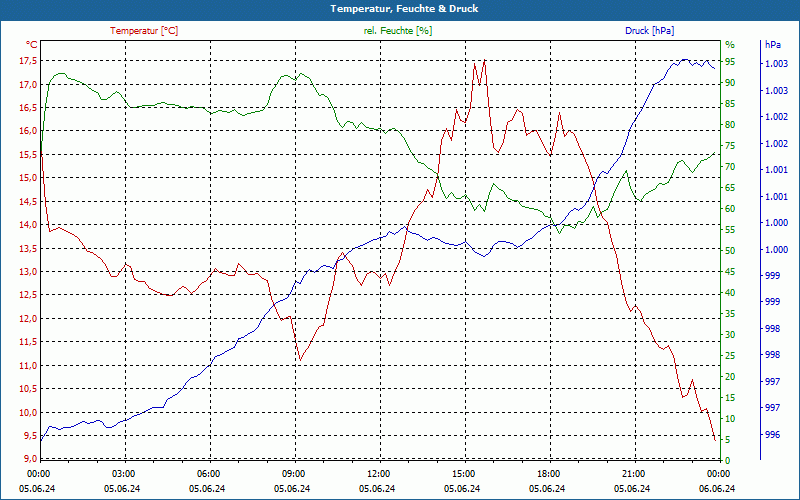This screenshot has width=800, height=500.
Task: Click temperature axis value '10,5'
Action: pos(28,389)
